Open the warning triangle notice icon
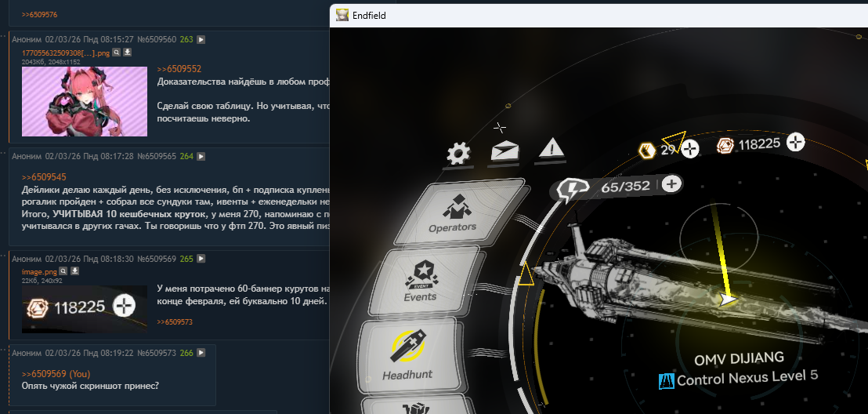 click(x=550, y=149)
